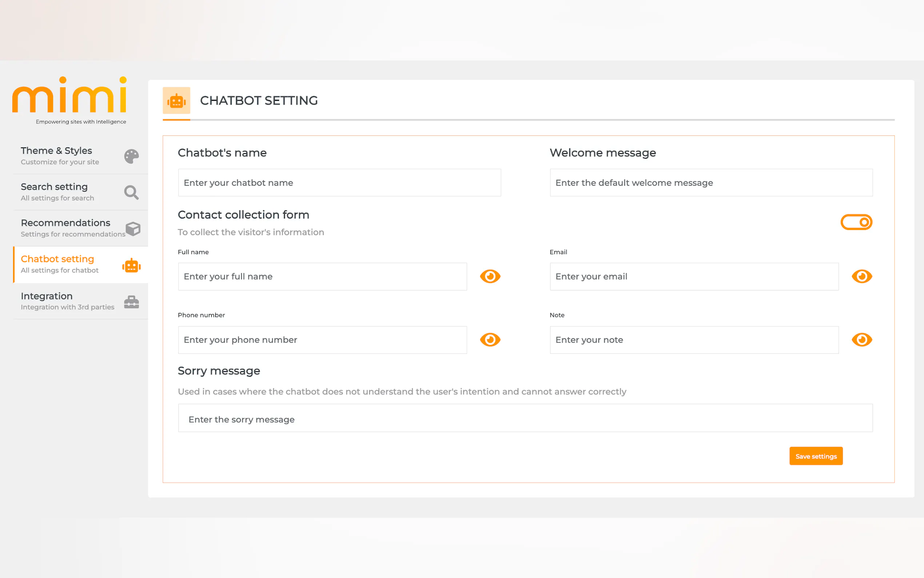The image size is (924, 578).
Task: Click the palette icon for Theme & Styles
Action: click(x=131, y=157)
